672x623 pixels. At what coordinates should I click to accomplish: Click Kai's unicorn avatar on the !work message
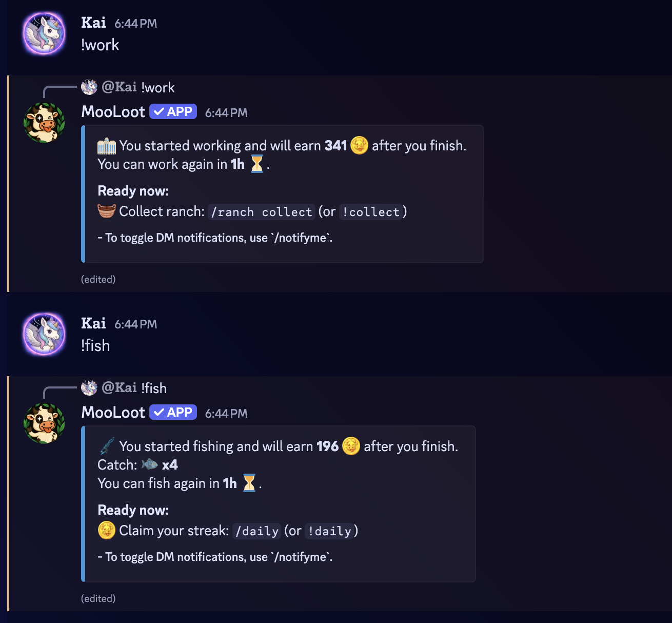click(x=45, y=34)
